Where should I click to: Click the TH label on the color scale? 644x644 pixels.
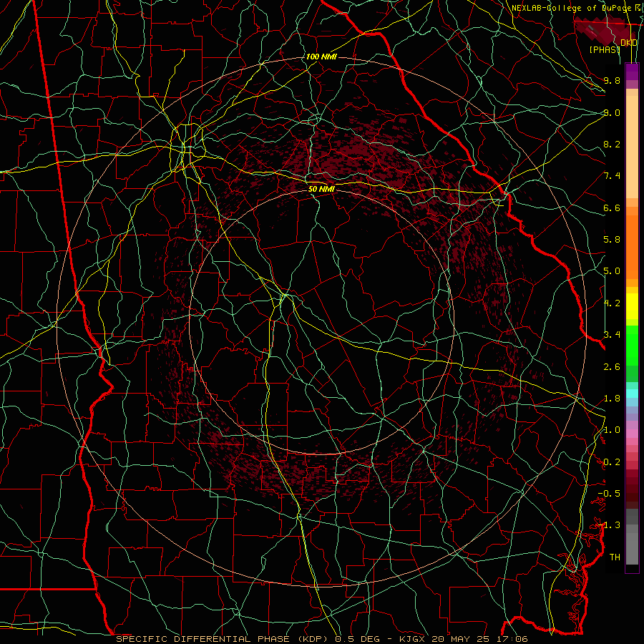point(615,557)
